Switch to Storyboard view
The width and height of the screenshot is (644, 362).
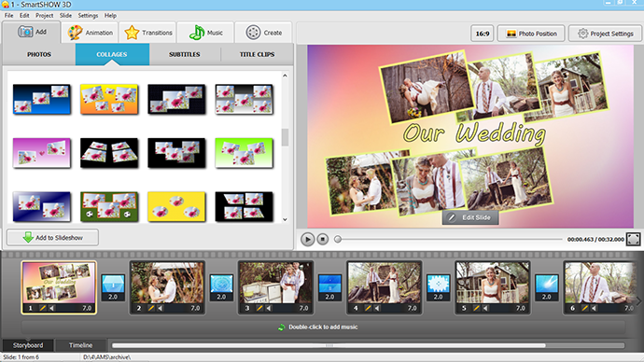click(28, 345)
